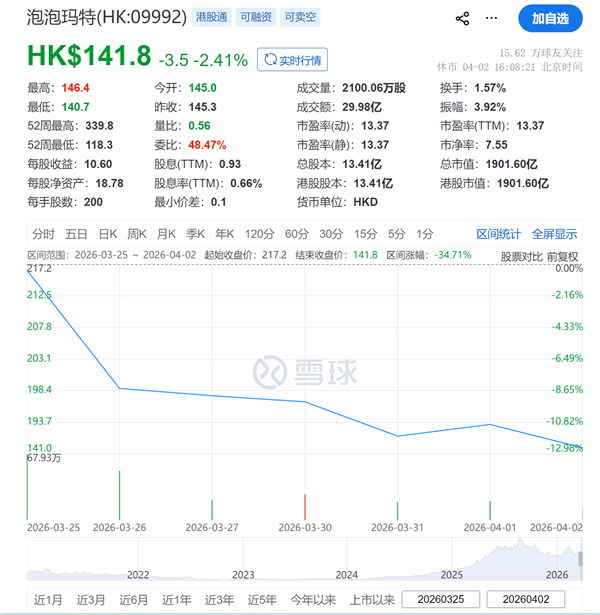
Task: Enter 全屏显示 fullscreen mode
Action: coord(554,234)
